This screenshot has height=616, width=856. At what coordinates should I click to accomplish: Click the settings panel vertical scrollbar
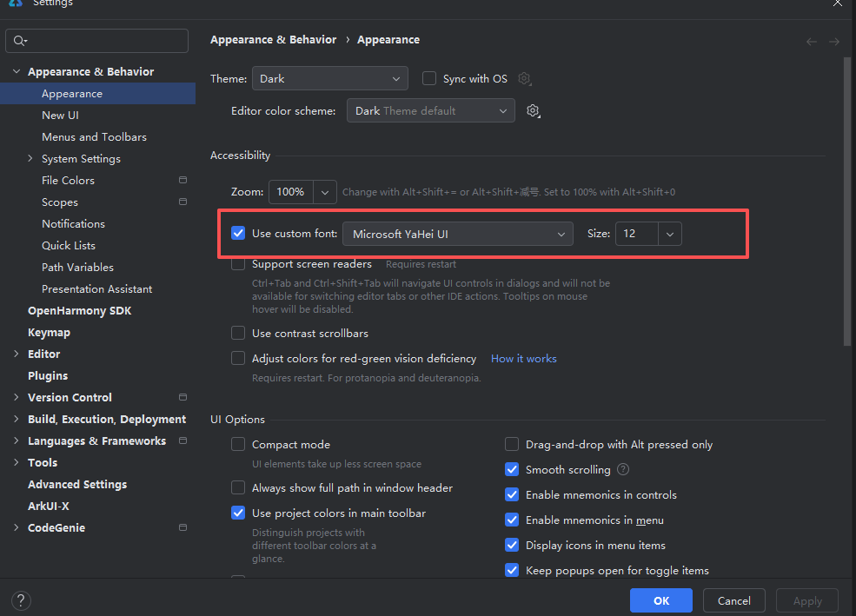[847, 200]
